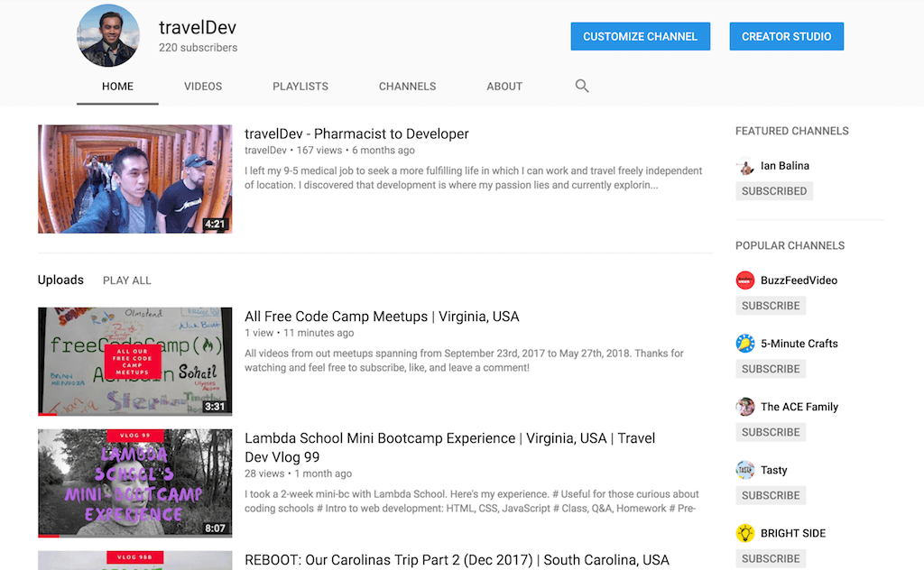Click the POPULAR CHANNELS heading
Viewport: 924px width, 570px height.
pyautogui.click(x=790, y=245)
